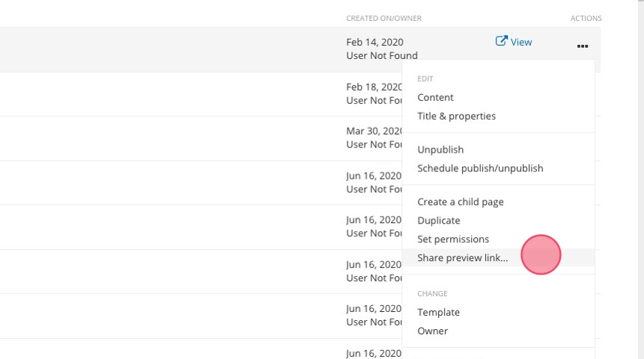Select Owner under the Change section
Screen dimensions: 644x359
(432, 331)
